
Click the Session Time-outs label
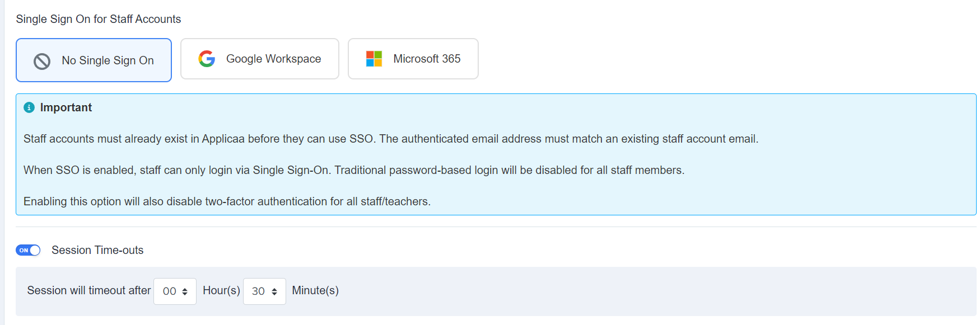[97, 250]
